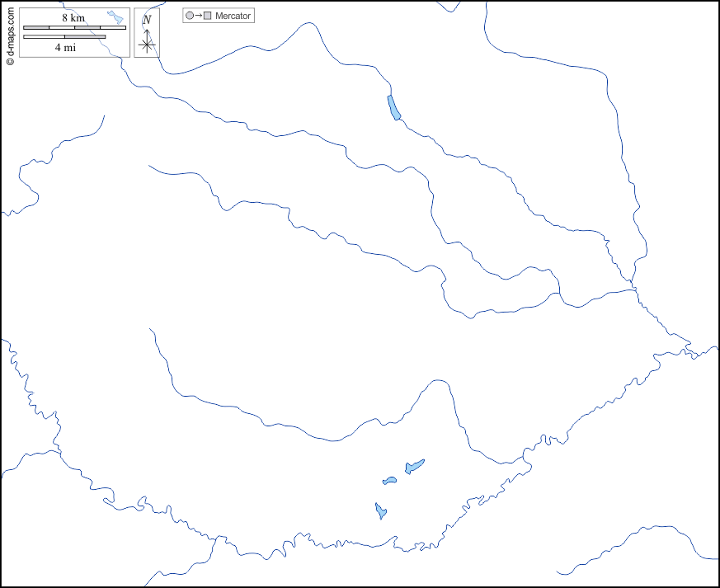Click the river junction at bottom-left of map
Viewport: 720px width, 588px height.
coord(59,453)
